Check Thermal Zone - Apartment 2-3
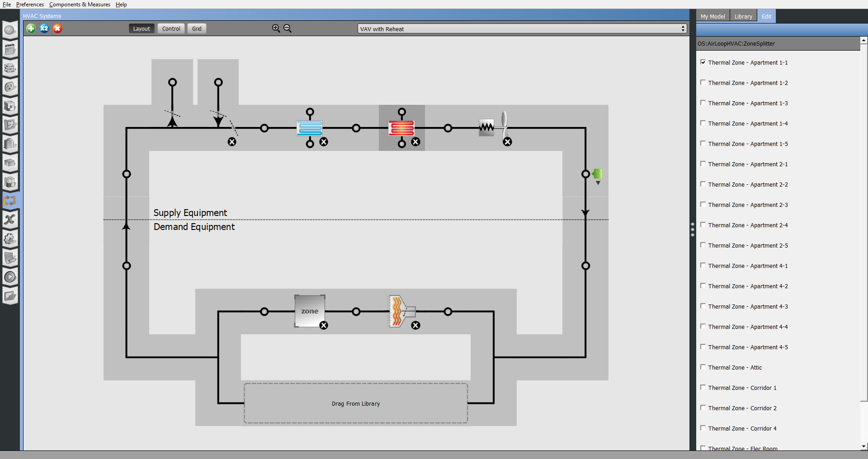The image size is (868, 459). (x=703, y=205)
